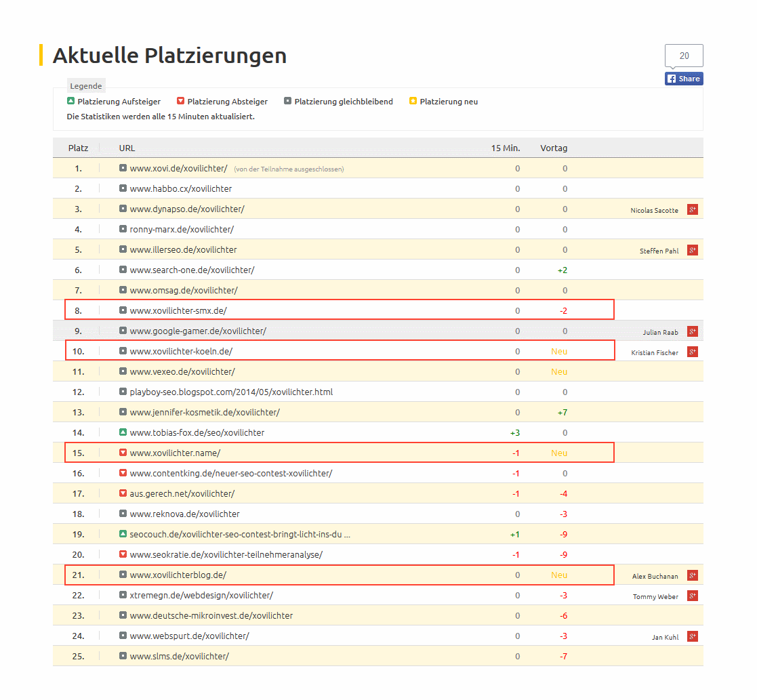Open playboy-seo.blogspot.com xovilichter.html link
This screenshot has height=700, width=757.
tap(231, 392)
